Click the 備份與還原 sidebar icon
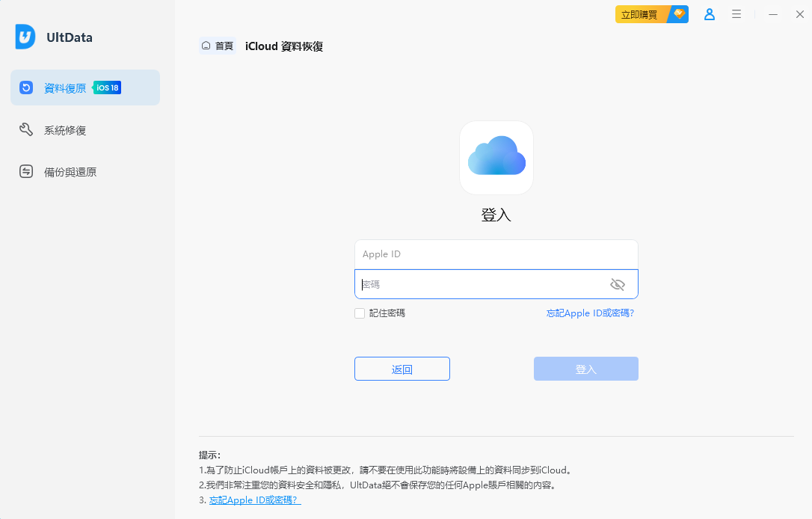Image resolution: width=812 pixels, height=519 pixels. 26,171
